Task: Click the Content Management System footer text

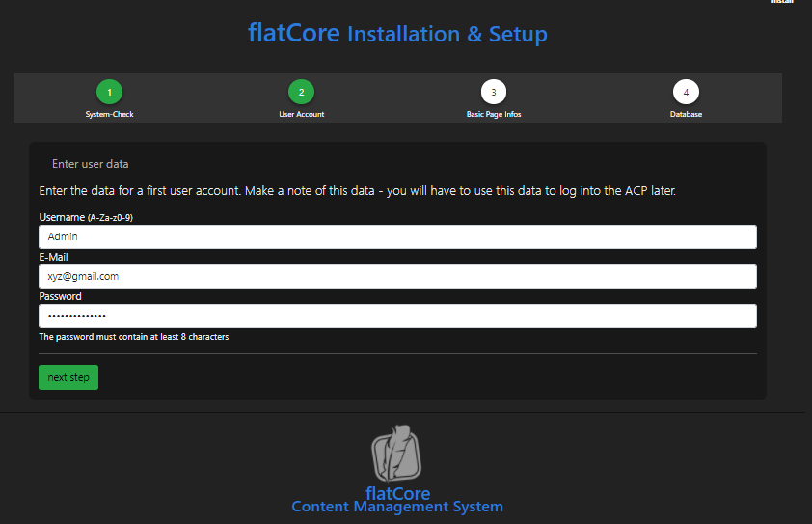Action: (x=396, y=507)
